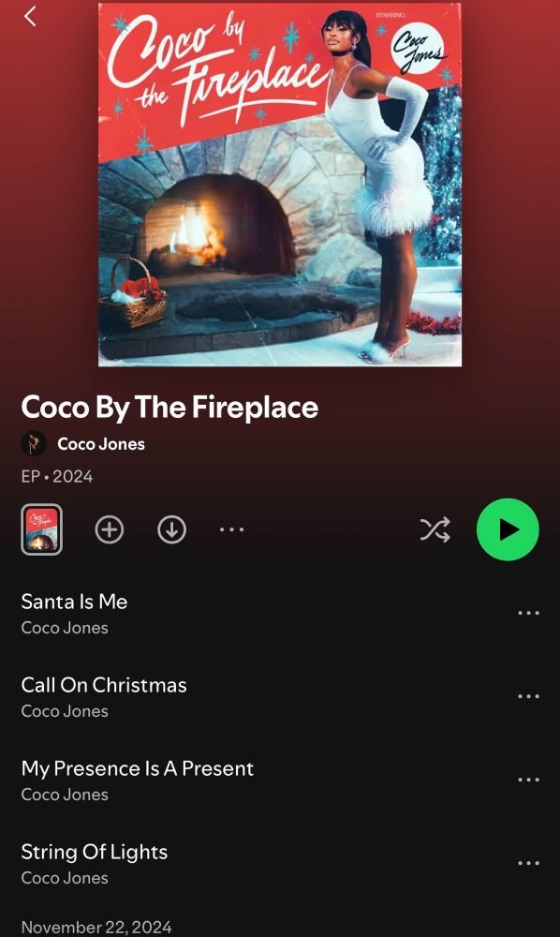Show options for String Of Lights

click(x=528, y=864)
